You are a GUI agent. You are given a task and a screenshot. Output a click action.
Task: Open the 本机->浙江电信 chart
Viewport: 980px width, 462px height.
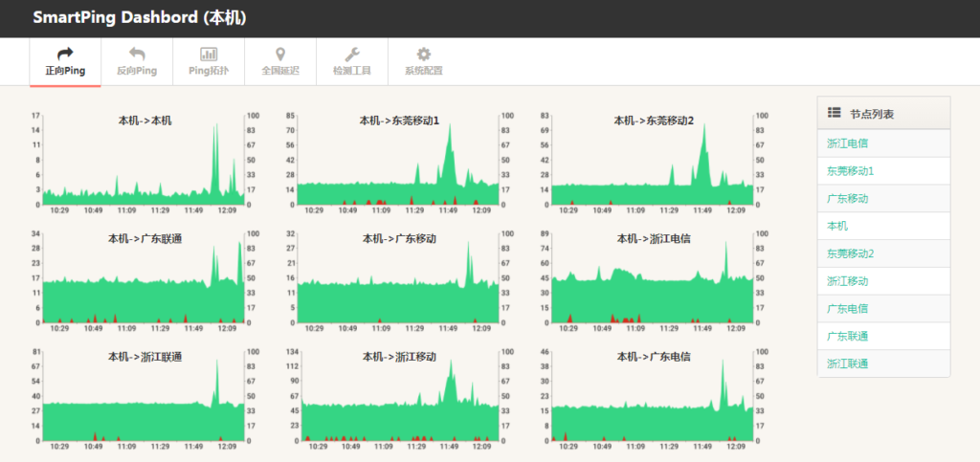coord(655,280)
